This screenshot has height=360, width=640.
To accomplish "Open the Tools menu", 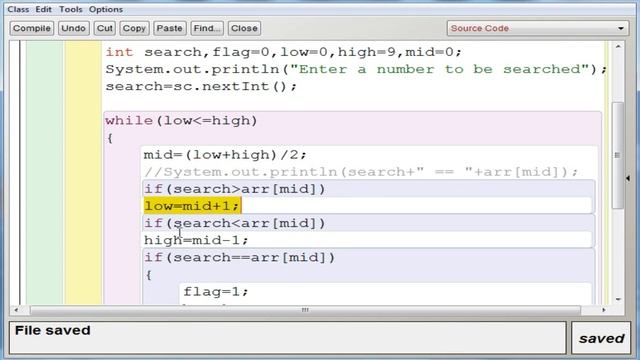I will tap(71, 9).
